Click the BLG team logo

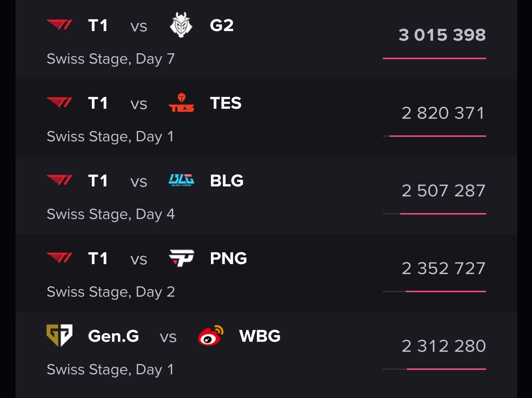point(181,180)
